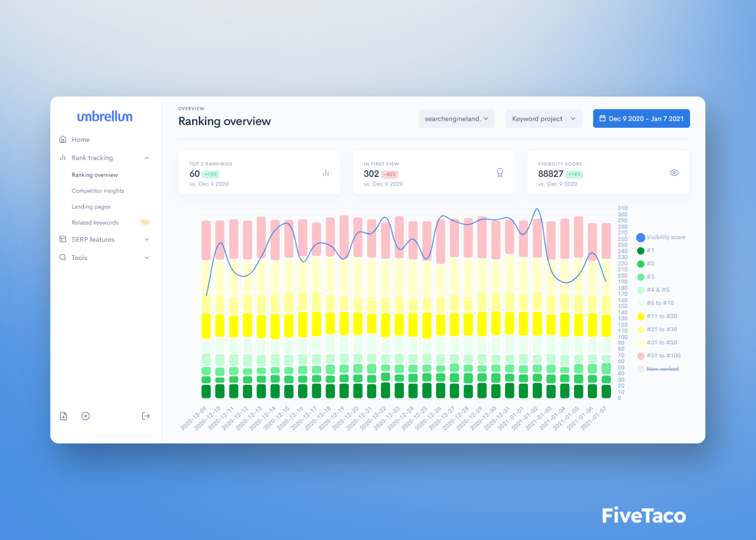
Task: Collapse the Rank tracking section chevron
Action: 147,158
